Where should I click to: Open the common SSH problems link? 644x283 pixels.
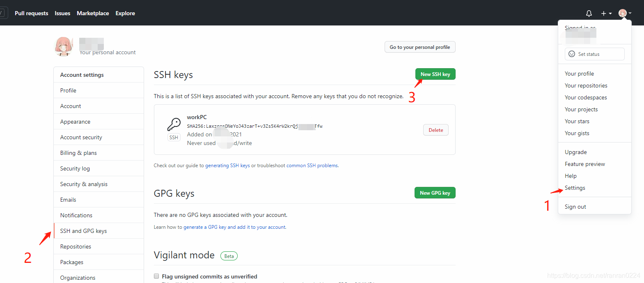pos(312,166)
